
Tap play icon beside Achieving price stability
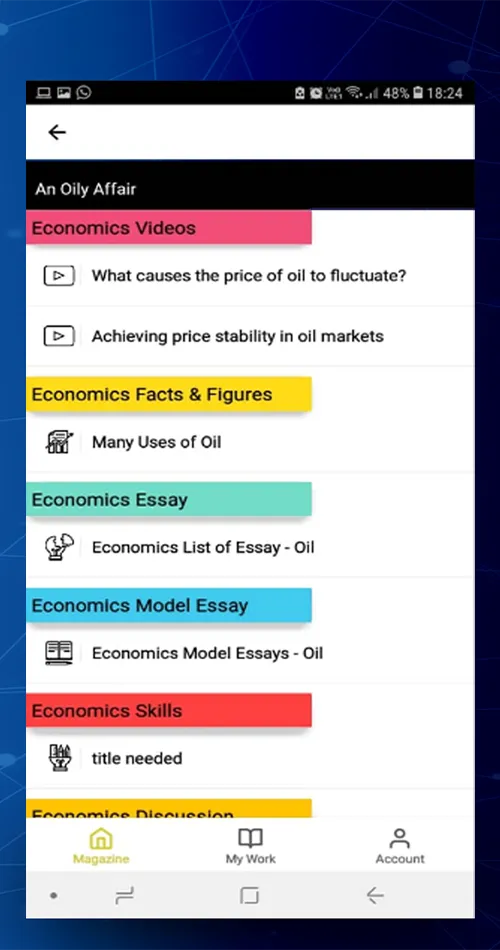point(59,336)
